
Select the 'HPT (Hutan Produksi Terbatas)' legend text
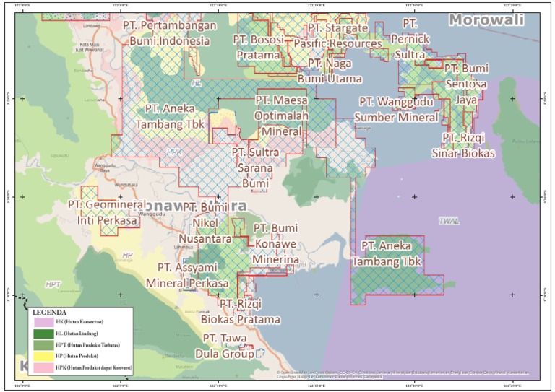pos(87,345)
